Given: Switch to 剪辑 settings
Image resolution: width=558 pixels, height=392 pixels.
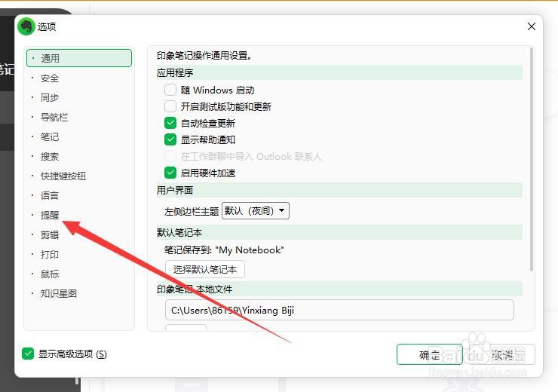Looking at the screenshot, I should [50, 234].
